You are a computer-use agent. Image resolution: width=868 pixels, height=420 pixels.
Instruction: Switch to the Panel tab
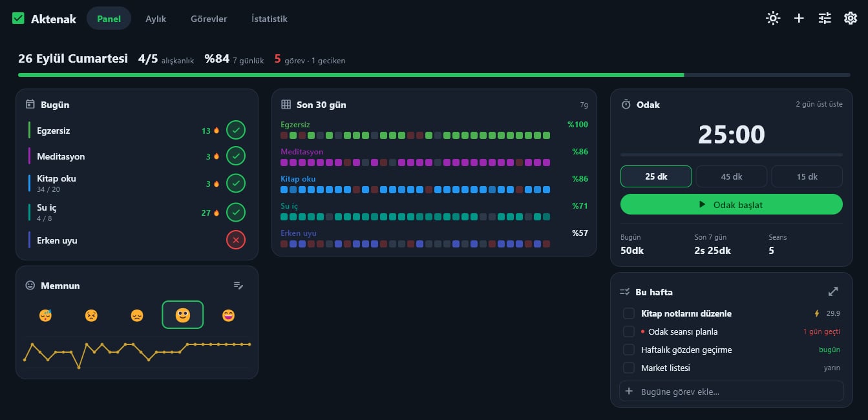109,19
